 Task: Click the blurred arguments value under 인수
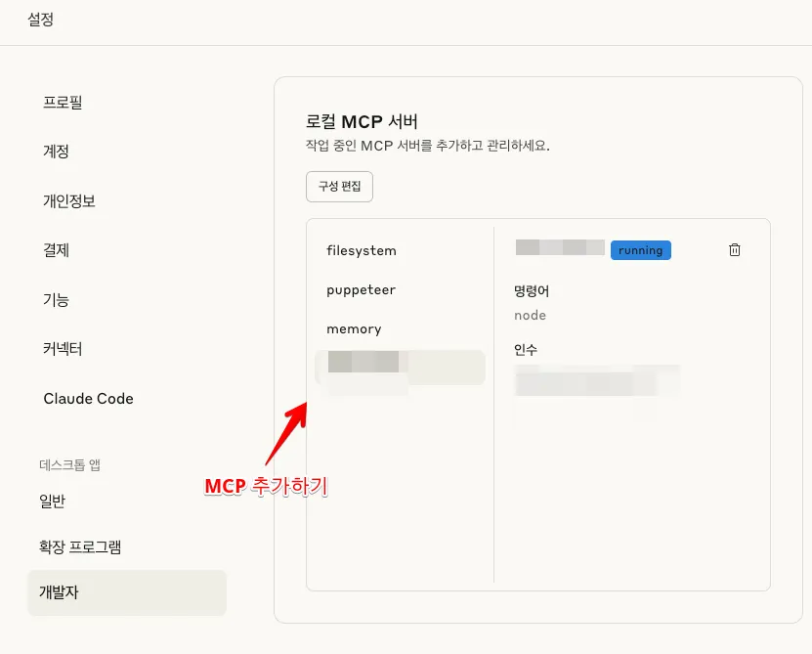coord(596,380)
